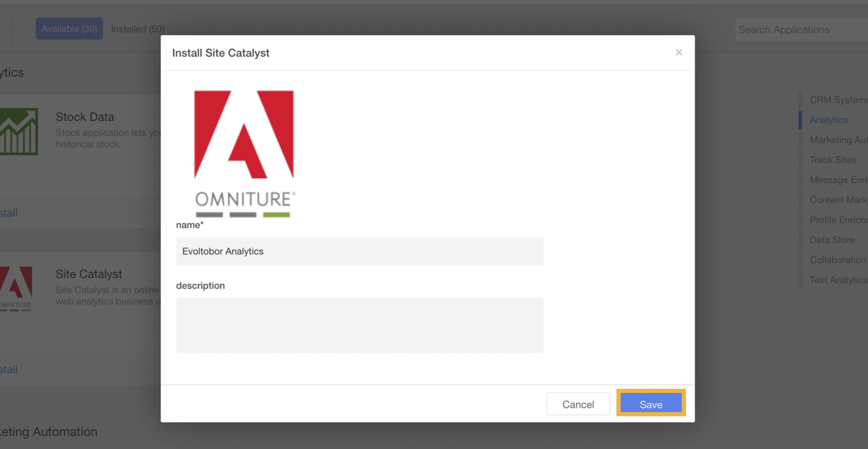
Task: Click the Omniture logo in the dialog
Action: click(x=244, y=154)
